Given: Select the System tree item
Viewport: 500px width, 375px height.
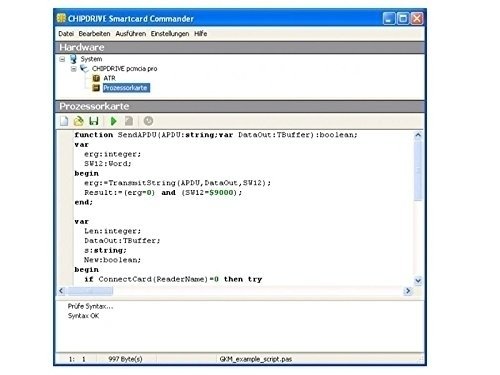Looking at the screenshot, I should tap(91, 59).
